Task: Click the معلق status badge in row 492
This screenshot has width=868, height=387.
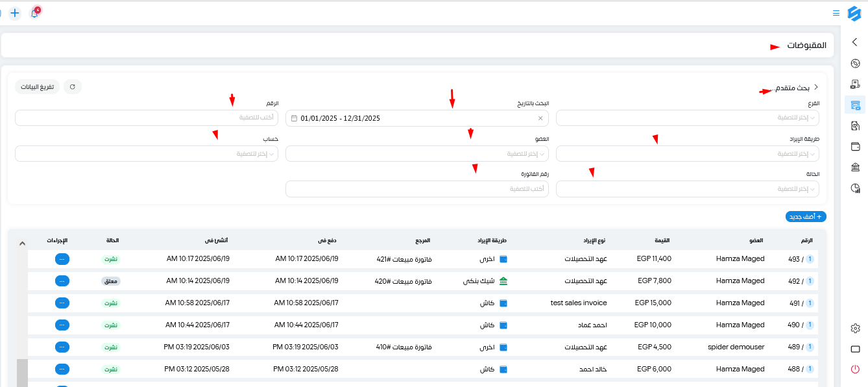Action: click(x=111, y=281)
